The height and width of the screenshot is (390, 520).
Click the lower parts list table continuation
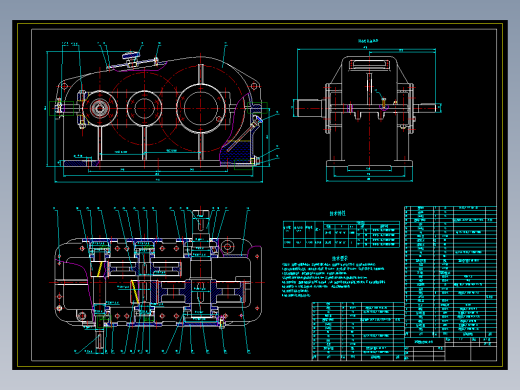(x=358, y=331)
